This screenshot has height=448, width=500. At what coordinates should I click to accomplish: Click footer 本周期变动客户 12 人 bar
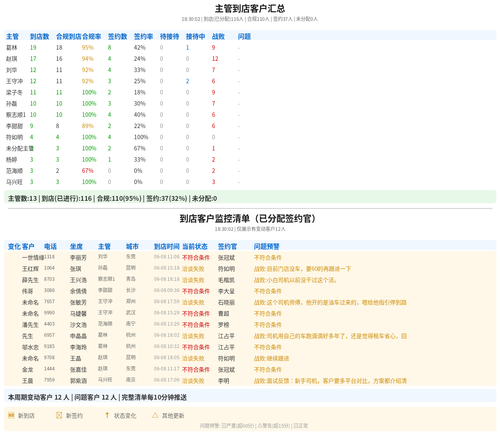pos(250,397)
